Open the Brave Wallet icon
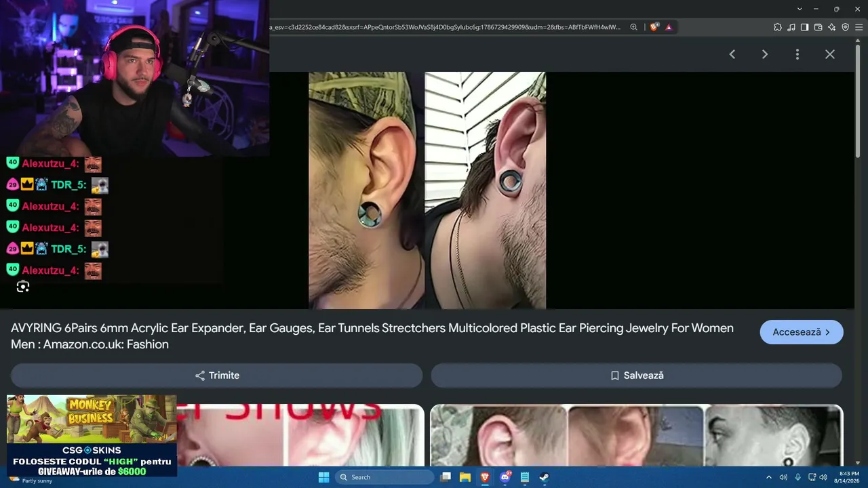 (x=818, y=27)
